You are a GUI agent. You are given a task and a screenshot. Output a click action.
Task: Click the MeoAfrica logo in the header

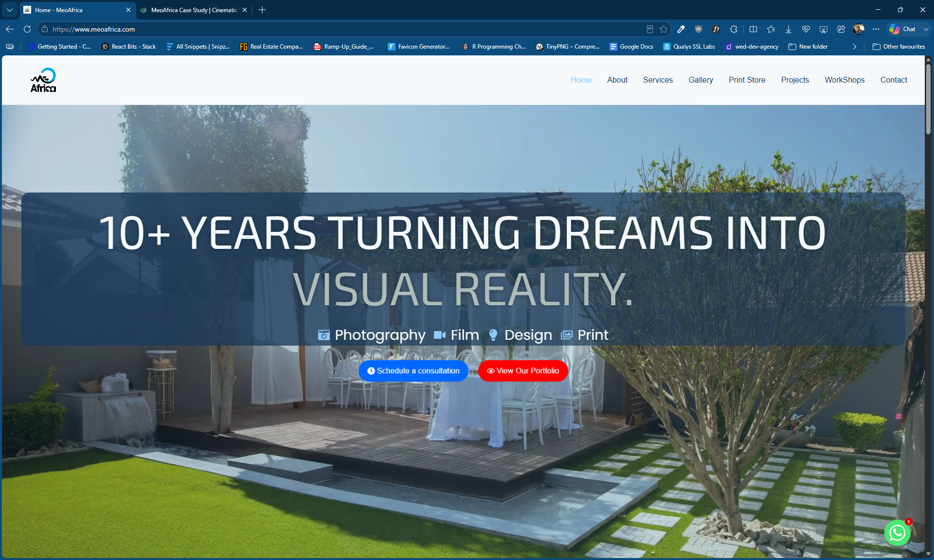click(43, 80)
